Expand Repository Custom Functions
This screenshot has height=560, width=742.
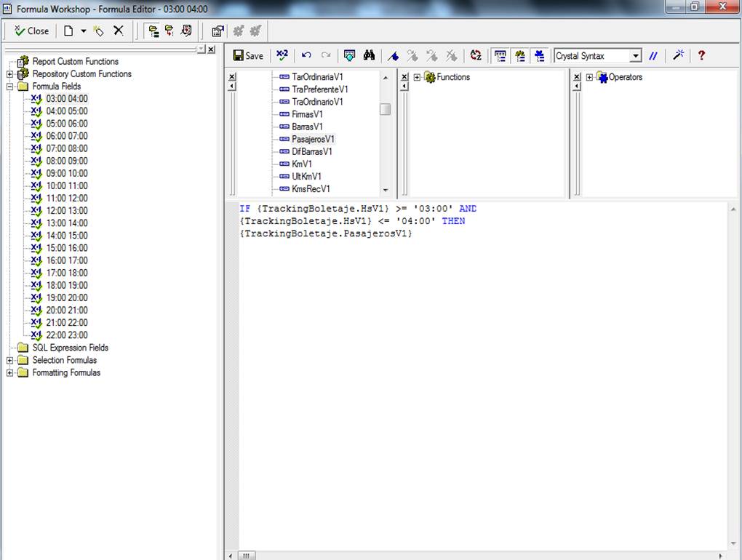click(9, 74)
